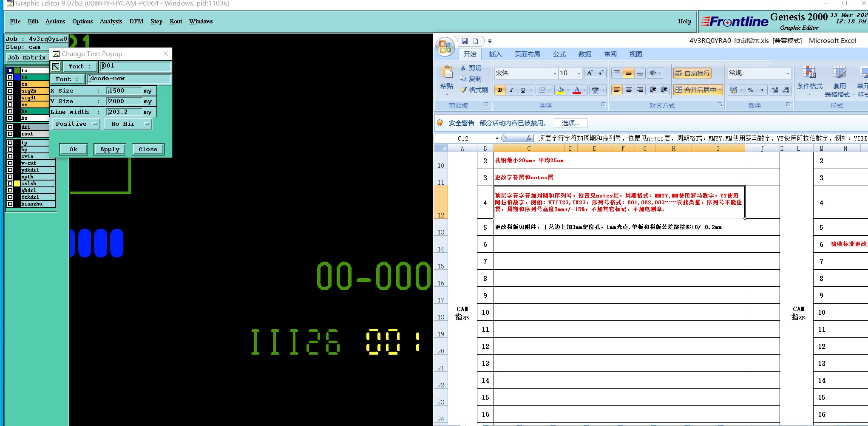Click the Paste (粘贴) icon in Excel

[x=447, y=72]
